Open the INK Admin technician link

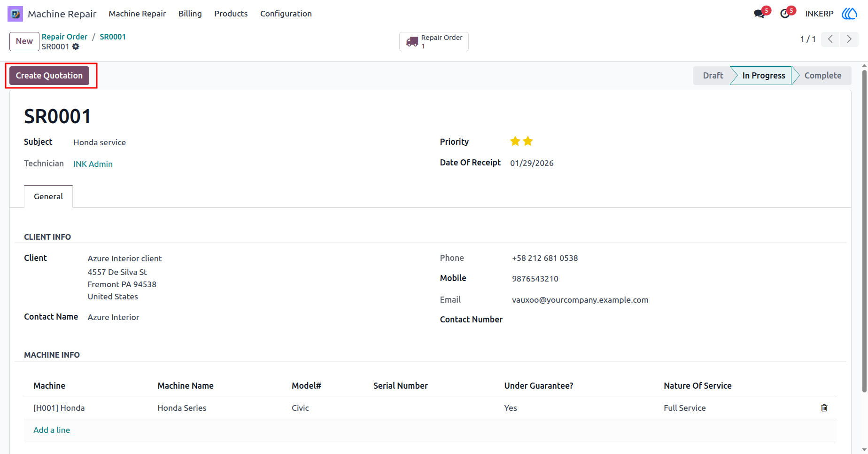93,164
